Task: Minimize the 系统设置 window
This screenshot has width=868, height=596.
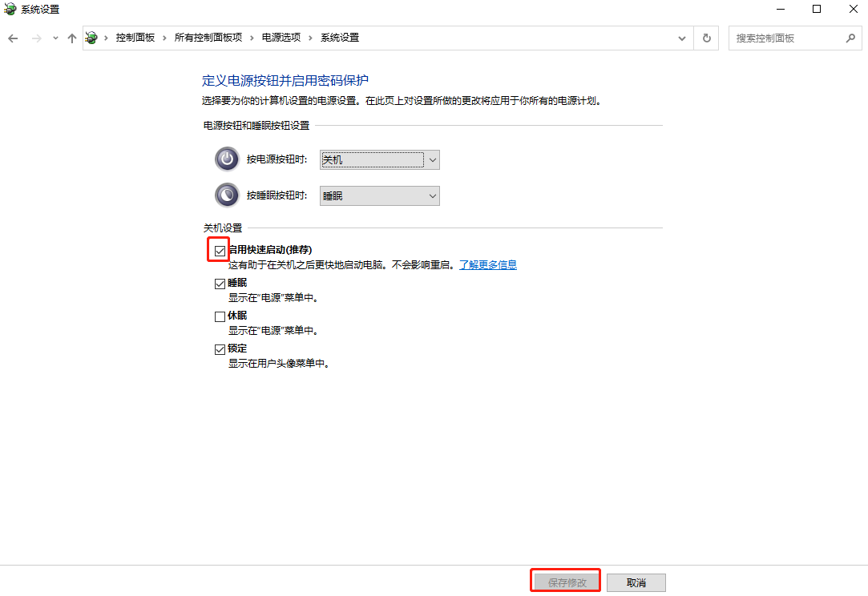Action: [x=781, y=9]
